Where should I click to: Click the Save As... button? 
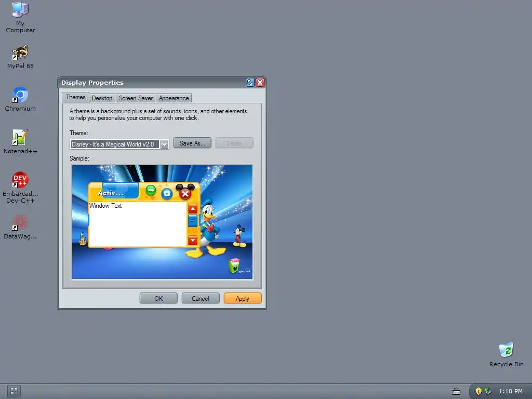(192, 143)
